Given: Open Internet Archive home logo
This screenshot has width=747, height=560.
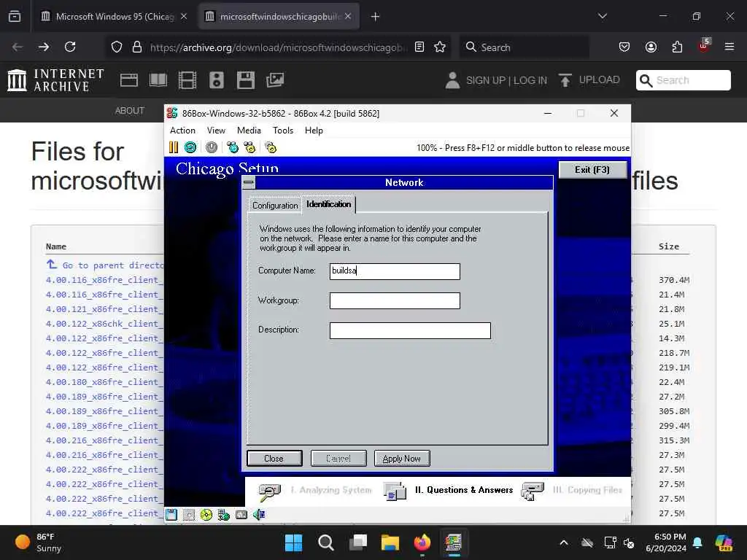Looking at the screenshot, I should pyautogui.click(x=55, y=80).
